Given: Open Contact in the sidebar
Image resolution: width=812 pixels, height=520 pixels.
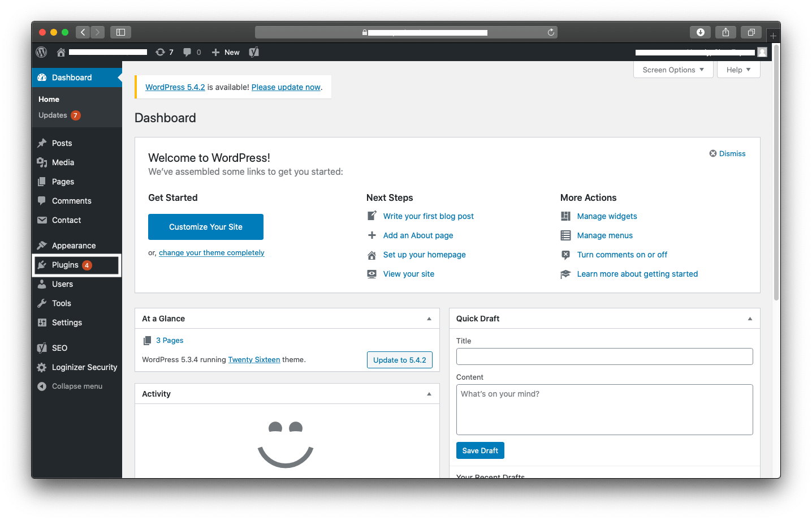Looking at the screenshot, I should [x=77, y=220].
